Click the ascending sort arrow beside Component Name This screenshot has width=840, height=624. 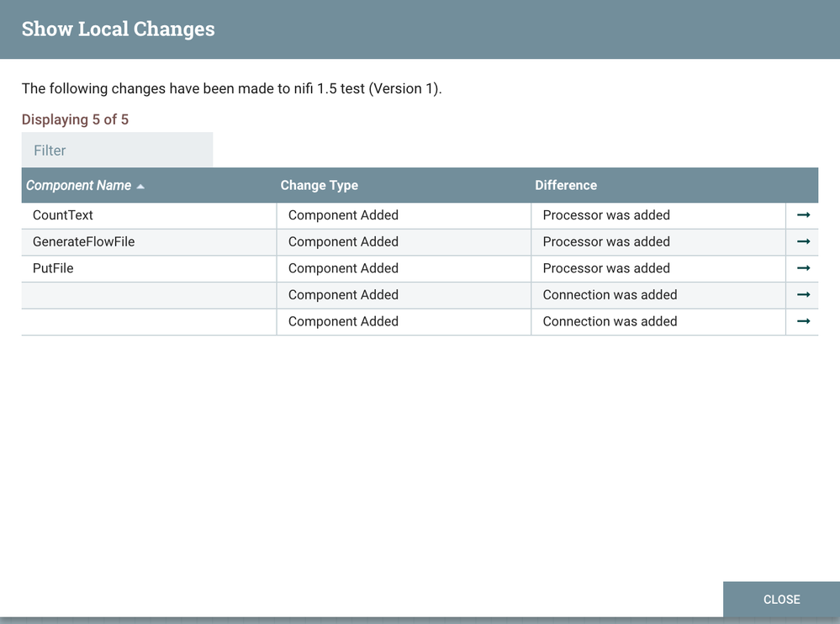tap(140, 185)
